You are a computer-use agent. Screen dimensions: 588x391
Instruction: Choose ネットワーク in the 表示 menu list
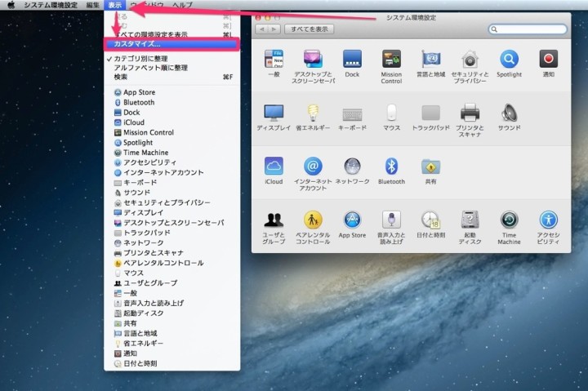171,243
